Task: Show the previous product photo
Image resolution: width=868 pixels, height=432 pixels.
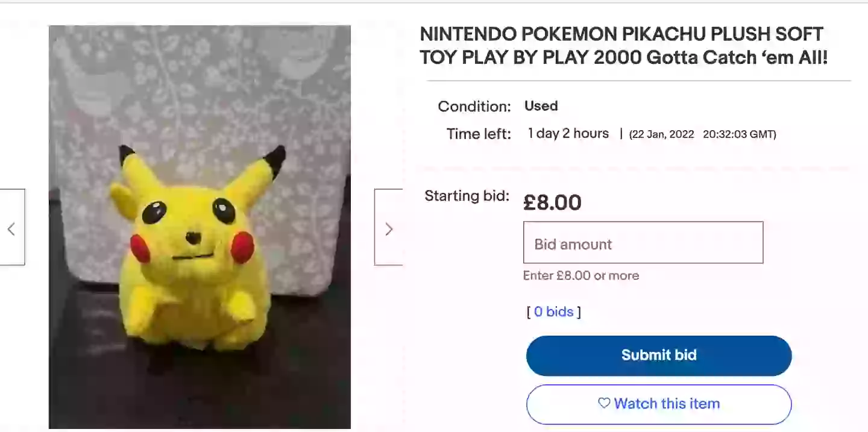Action: 11,228
